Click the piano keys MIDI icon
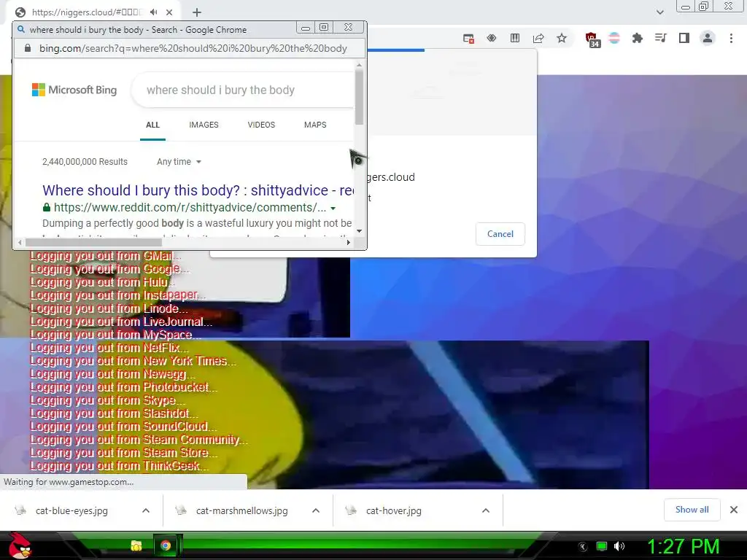Screen dimensions: 747x560 515,38
